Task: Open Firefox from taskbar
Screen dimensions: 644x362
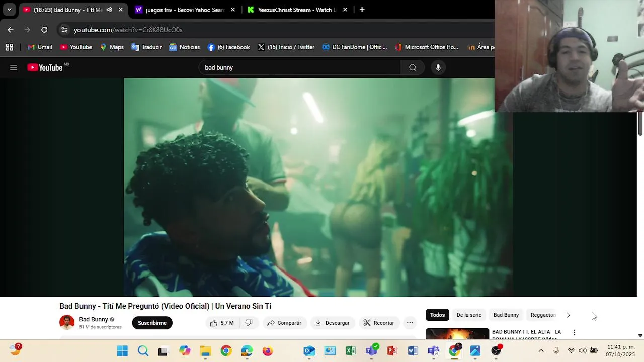Action: click(268, 351)
